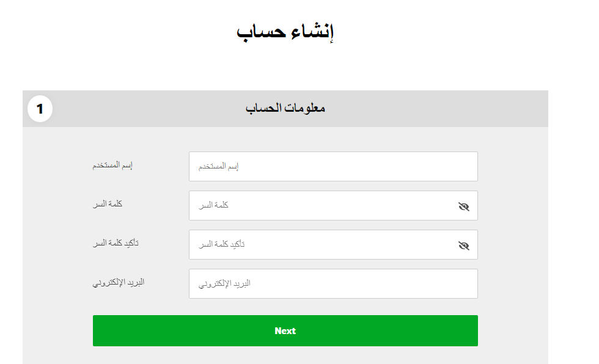
Task: Toggle visibility eye icon in كلمة السر field
Action: coord(463,206)
